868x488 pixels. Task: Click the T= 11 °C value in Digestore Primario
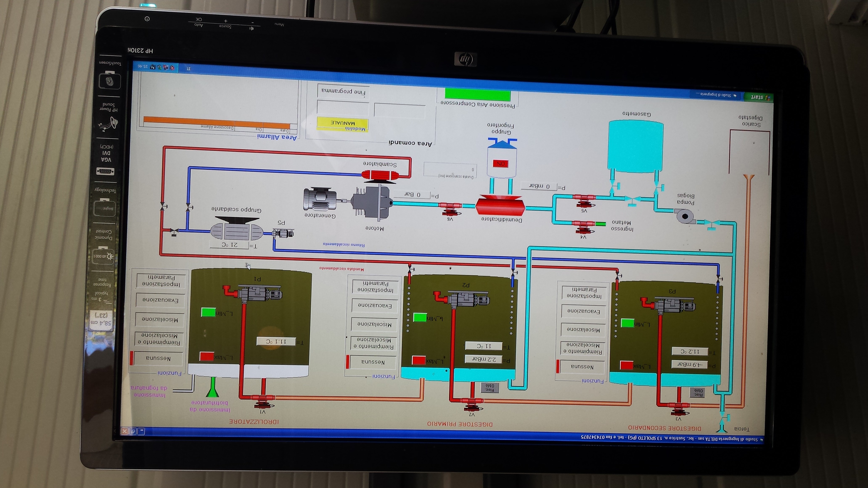pos(484,346)
